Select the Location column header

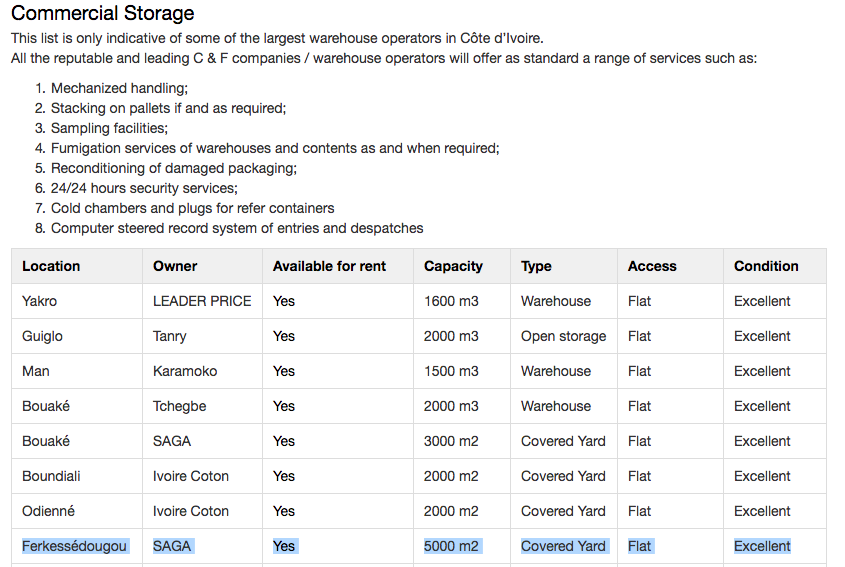click(51, 266)
